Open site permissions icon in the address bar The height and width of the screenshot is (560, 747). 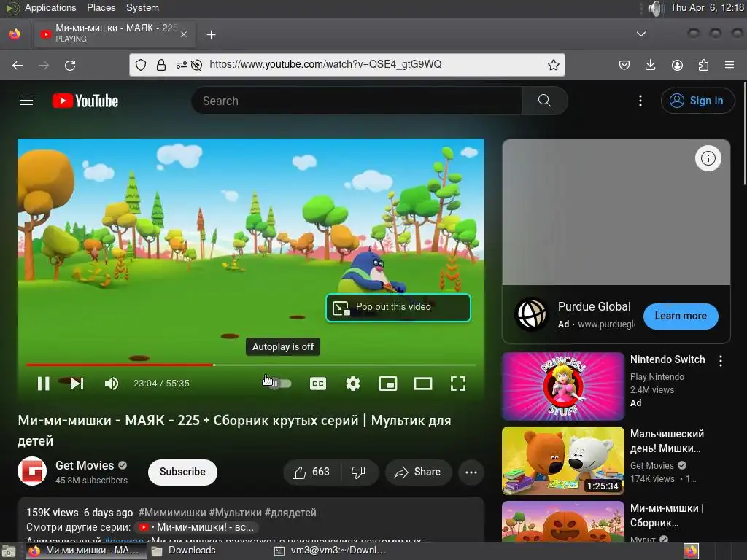pyautogui.click(x=181, y=65)
